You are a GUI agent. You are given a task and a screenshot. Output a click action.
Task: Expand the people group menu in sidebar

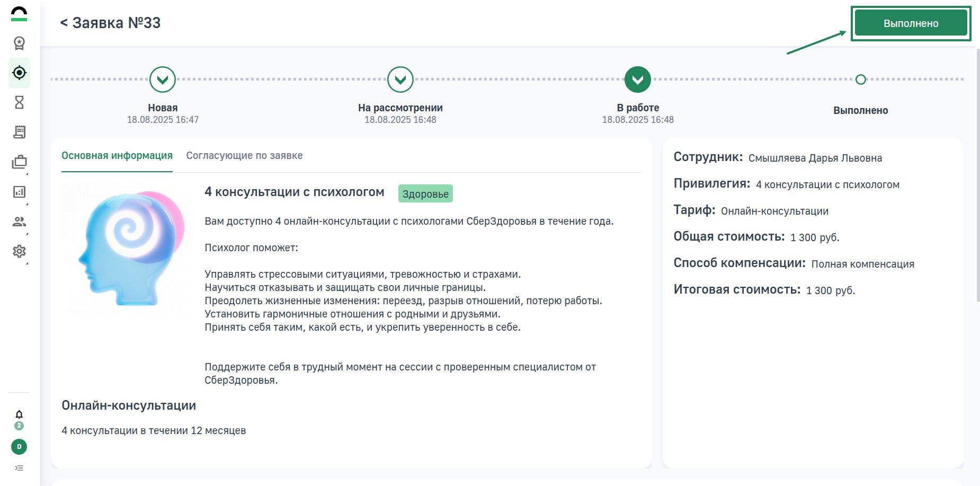coord(19,222)
